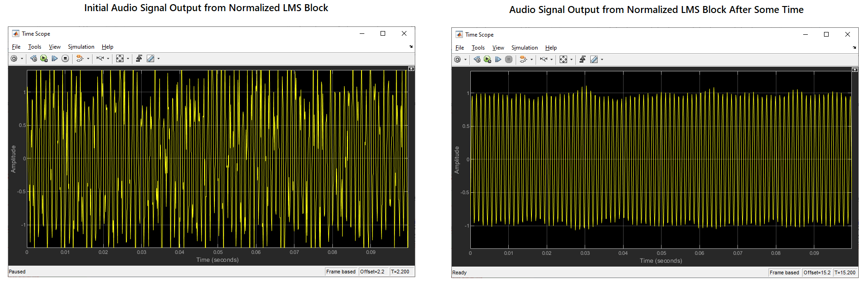Stop the simulation in left scope
868x285 pixels.
[65, 58]
